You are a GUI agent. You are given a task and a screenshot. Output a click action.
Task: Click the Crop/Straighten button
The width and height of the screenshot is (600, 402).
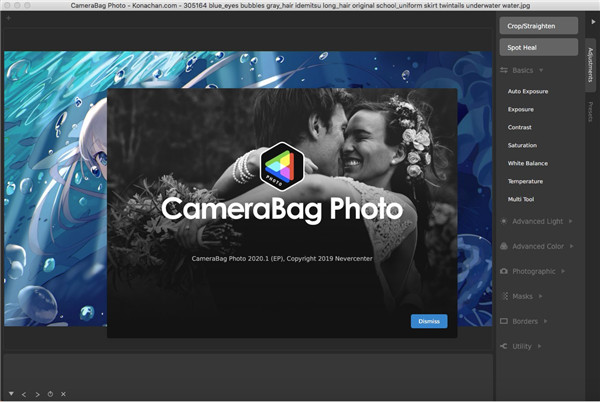pos(538,24)
